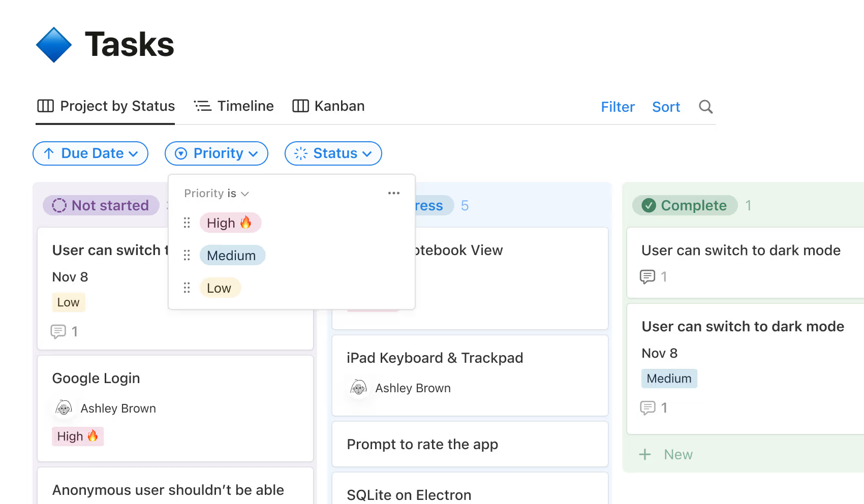Viewport: 864px width, 504px height.
Task: Select Medium priority filter option
Action: point(232,256)
